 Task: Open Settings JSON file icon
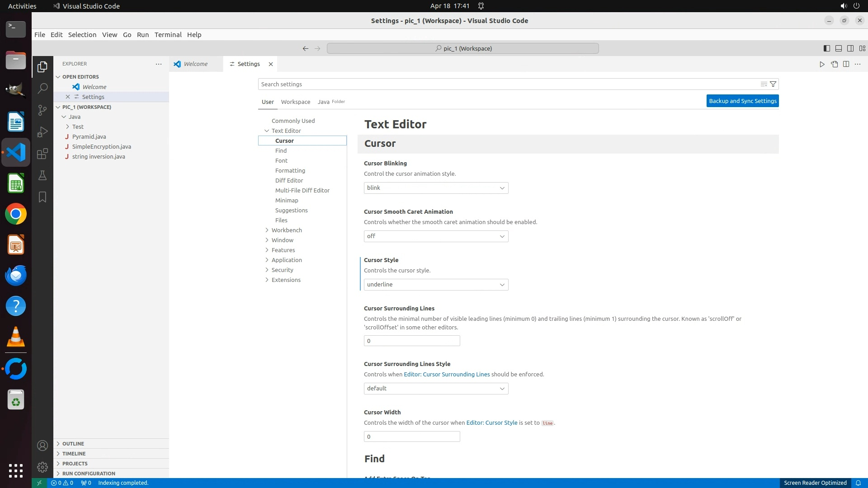[834, 64]
